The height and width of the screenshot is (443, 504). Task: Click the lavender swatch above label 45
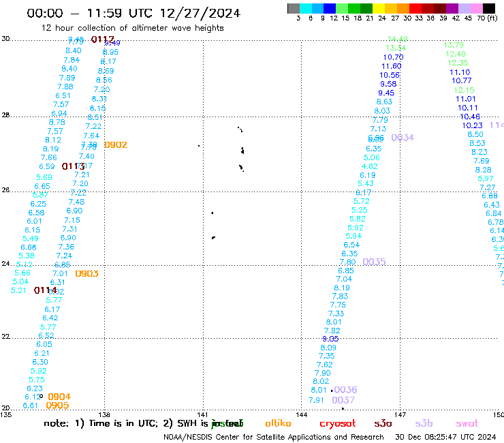(464, 8)
